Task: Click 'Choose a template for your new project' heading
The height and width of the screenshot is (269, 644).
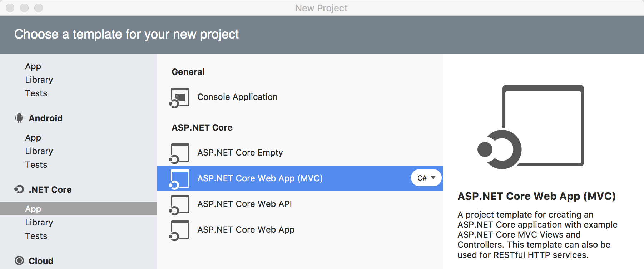Action: coord(127,34)
